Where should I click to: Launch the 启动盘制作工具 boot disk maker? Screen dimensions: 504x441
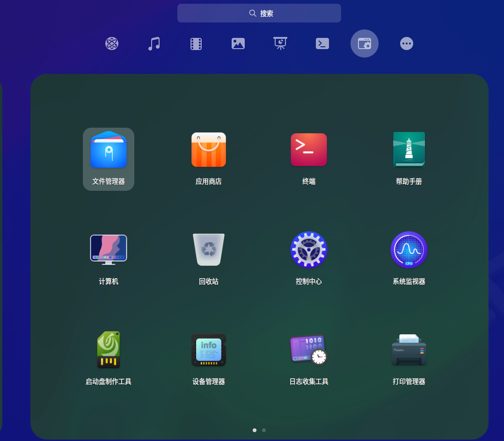[x=109, y=350]
